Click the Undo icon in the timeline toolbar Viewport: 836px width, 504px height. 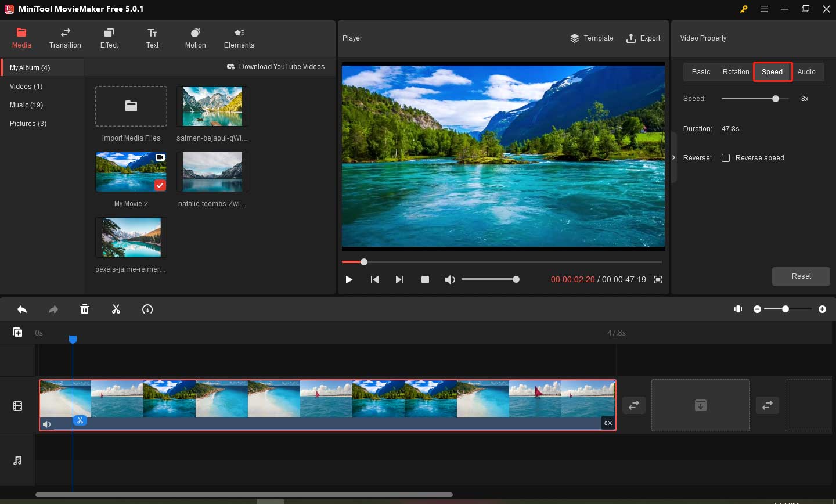tap(22, 309)
